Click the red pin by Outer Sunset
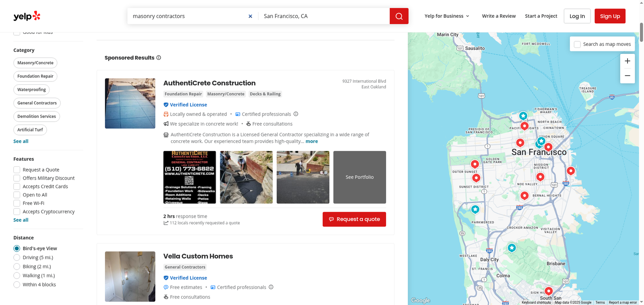 475,164
